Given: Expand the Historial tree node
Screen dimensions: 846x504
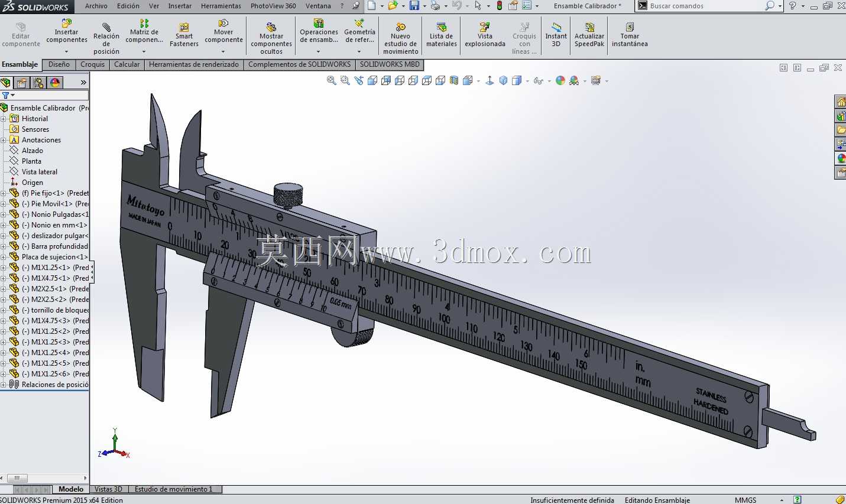Looking at the screenshot, I should (4, 119).
